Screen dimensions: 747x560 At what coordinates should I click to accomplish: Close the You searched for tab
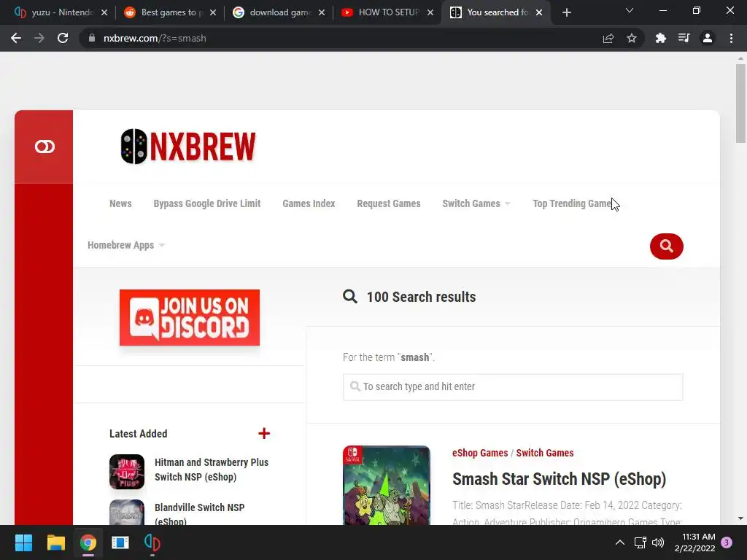[539, 12]
